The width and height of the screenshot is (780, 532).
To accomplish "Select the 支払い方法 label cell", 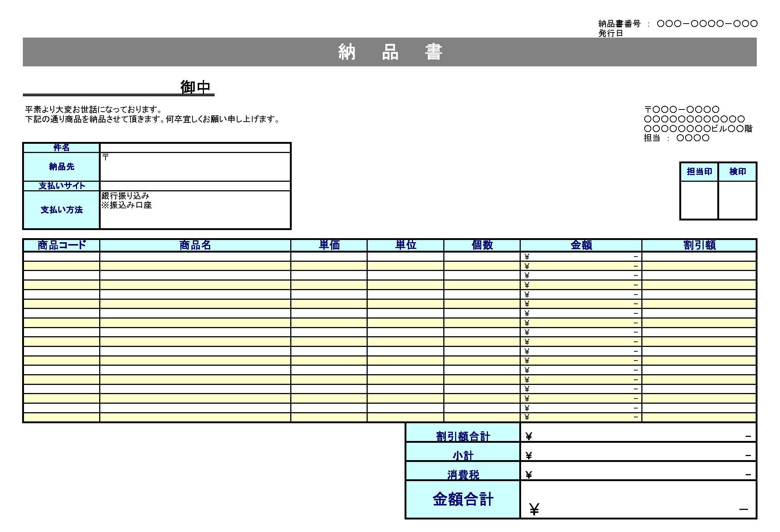I will (x=61, y=210).
